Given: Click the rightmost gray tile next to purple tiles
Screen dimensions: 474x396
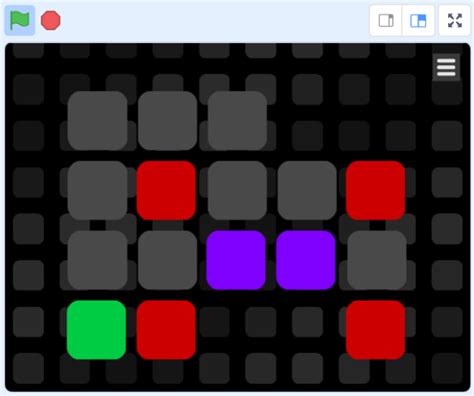Looking at the screenshot, I should (377, 260).
